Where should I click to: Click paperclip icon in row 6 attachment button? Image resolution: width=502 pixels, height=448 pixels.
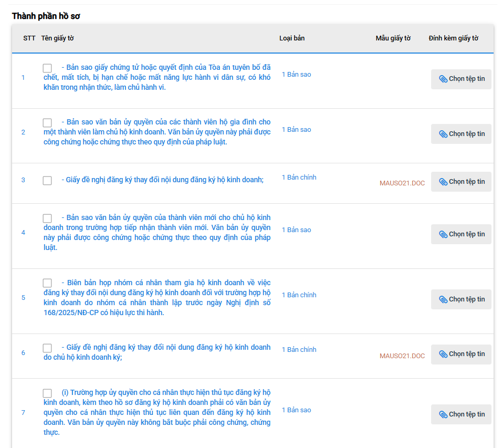[x=443, y=354]
